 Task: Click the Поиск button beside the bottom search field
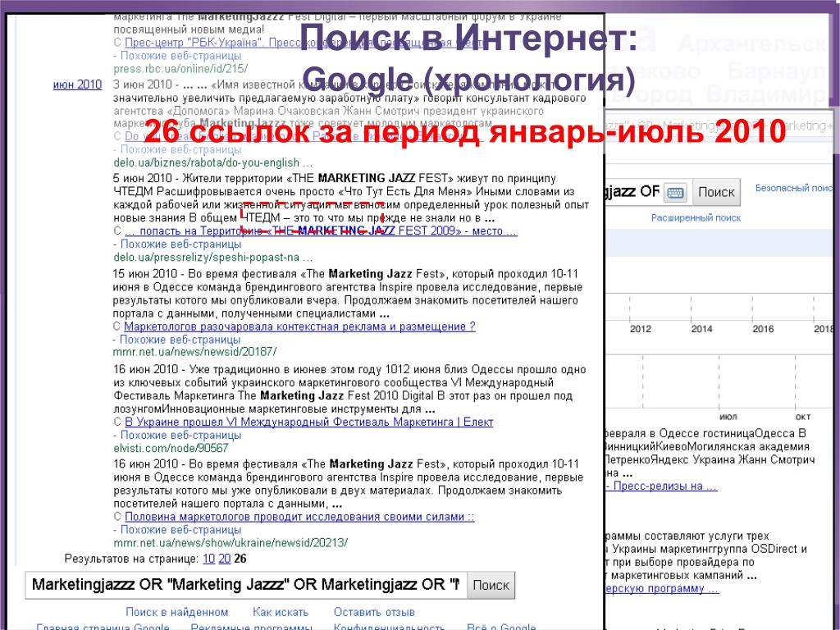(x=491, y=585)
